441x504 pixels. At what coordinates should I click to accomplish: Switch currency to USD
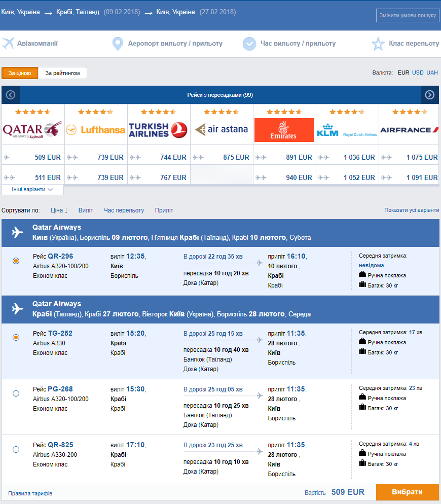click(x=418, y=73)
